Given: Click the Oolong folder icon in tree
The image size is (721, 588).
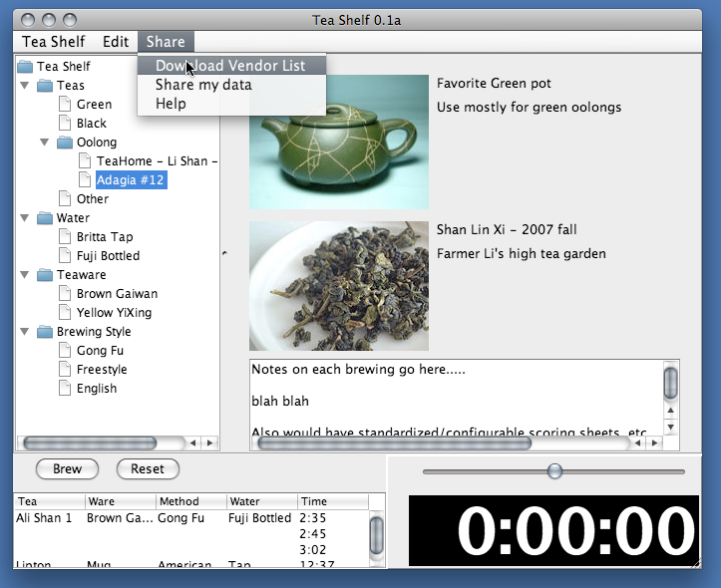Looking at the screenshot, I should tap(64, 143).
